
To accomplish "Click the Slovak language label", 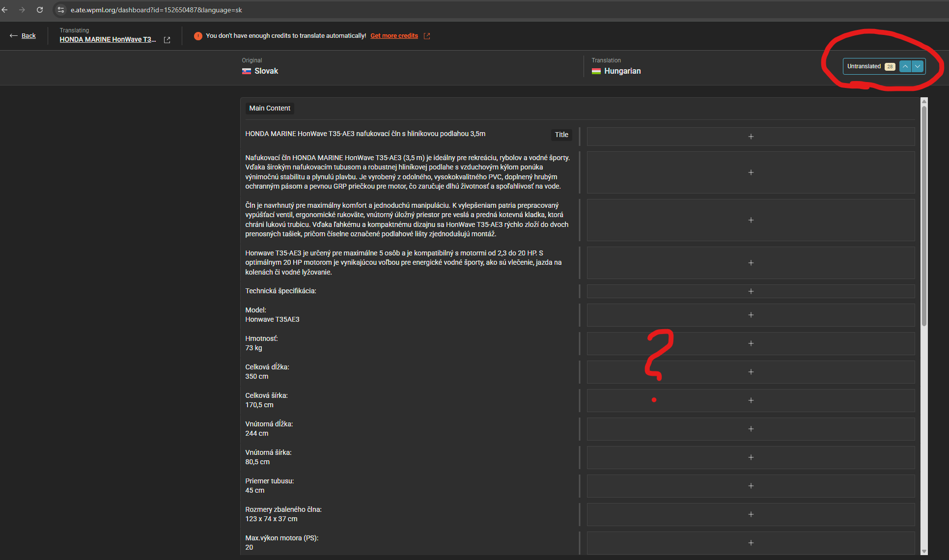I will click(266, 71).
